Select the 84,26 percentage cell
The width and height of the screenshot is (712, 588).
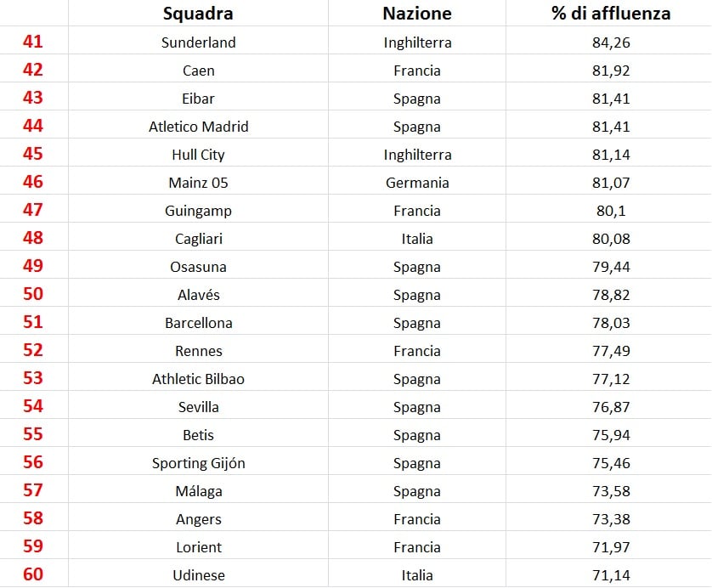[x=611, y=42]
